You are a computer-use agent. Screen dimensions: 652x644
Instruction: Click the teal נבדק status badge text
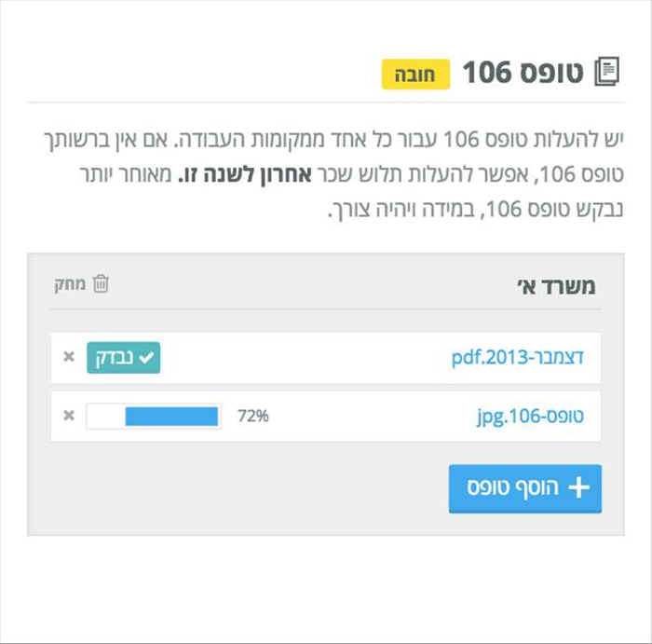(x=115, y=357)
